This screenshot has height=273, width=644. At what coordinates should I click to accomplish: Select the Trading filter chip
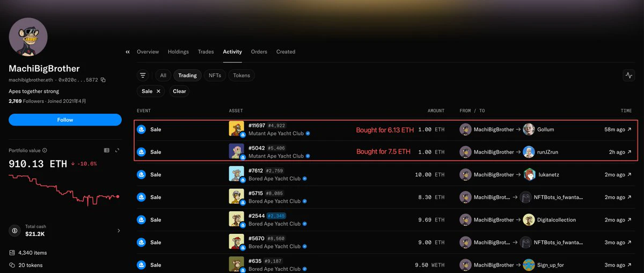(x=187, y=76)
